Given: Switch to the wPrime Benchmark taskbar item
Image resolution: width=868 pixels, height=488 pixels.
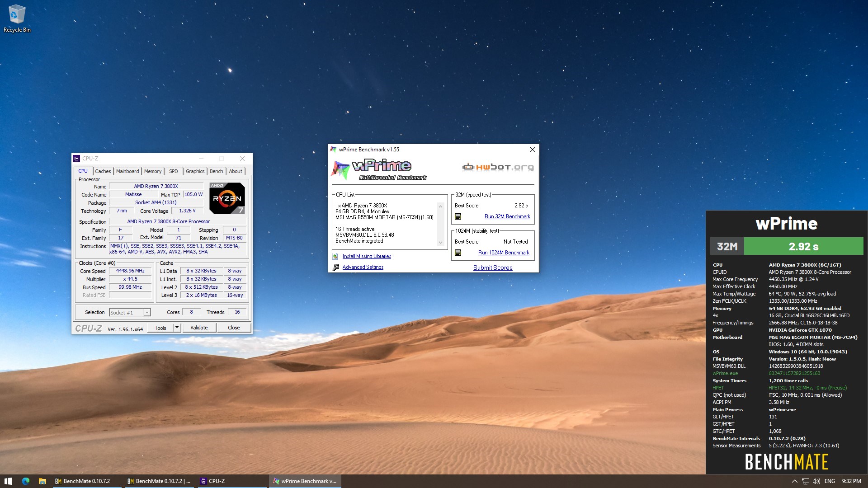Looking at the screenshot, I should [x=305, y=481].
